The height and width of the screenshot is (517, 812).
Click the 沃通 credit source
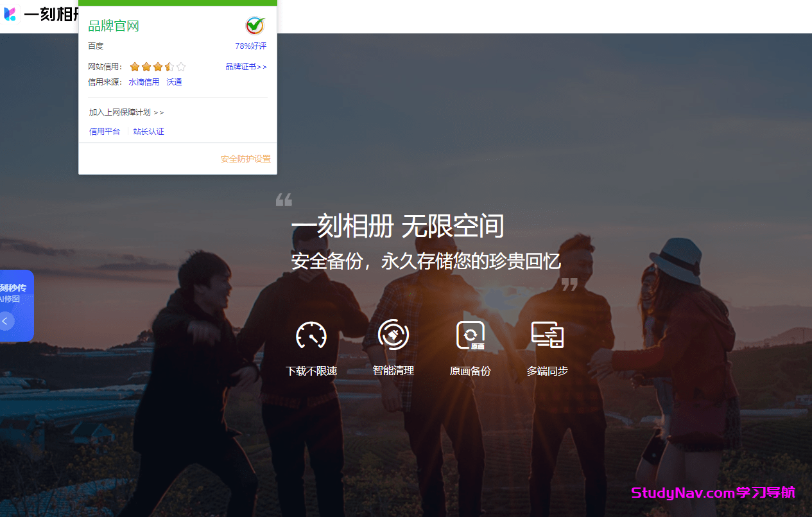pyautogui.click(x=174, y=82)
